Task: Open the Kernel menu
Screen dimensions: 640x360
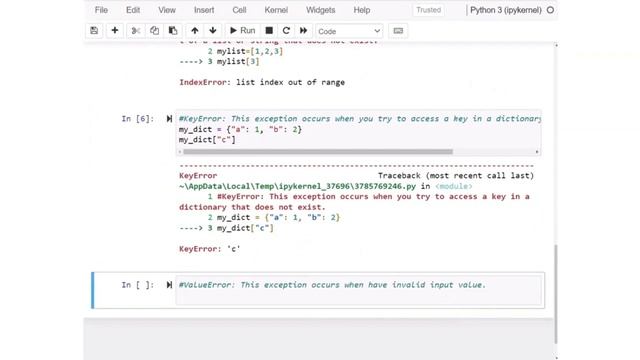Action: (276, 10)
